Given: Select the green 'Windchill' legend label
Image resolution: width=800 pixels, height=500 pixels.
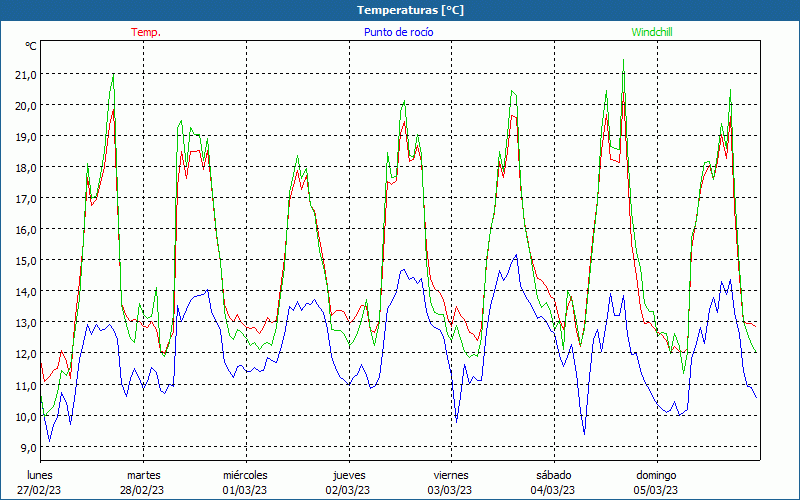Looking at the screenshot, I should [652, 32].
